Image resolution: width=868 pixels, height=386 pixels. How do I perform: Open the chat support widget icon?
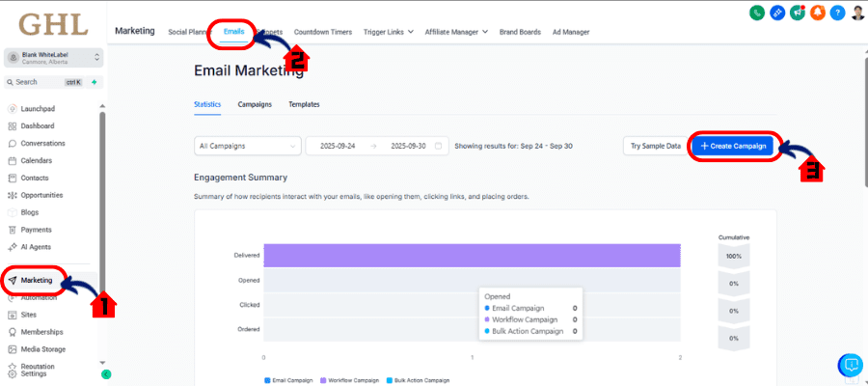(851, 365)
